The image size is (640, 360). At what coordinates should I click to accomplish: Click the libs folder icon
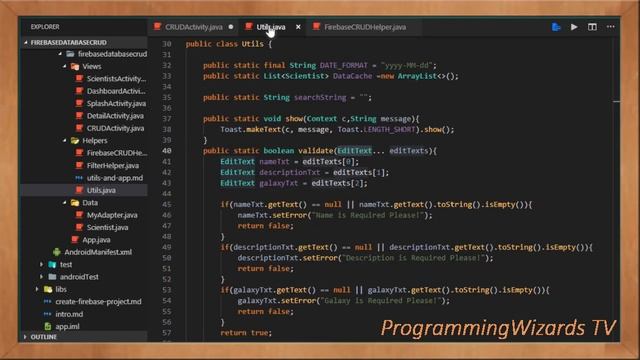tap(48, 289)
